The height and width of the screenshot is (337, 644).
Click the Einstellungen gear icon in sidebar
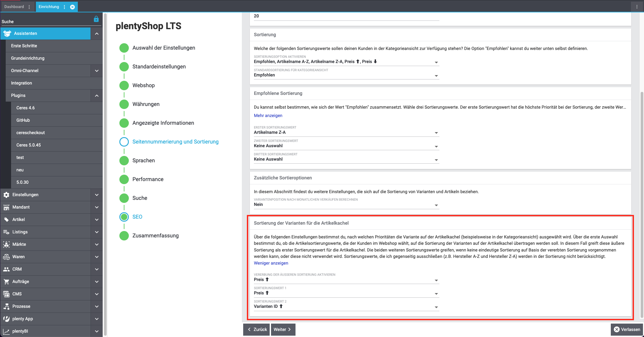click(6, 195)
